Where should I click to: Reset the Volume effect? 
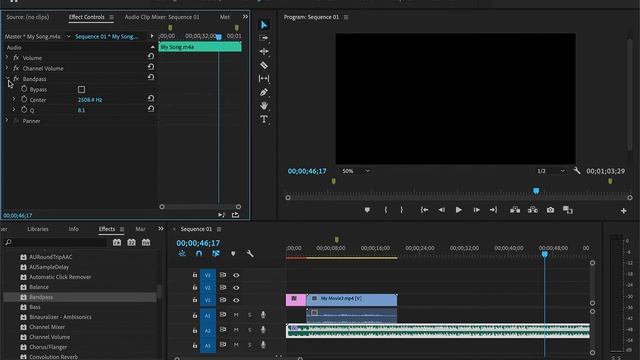(151, 56)
